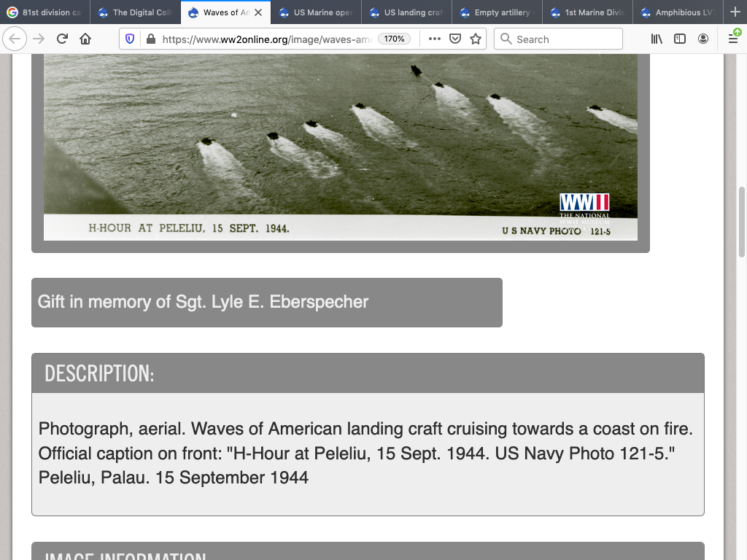Open the Firefox hamburger application menu
The height and width of the screenshot is (560, 747).
[733, 39]
